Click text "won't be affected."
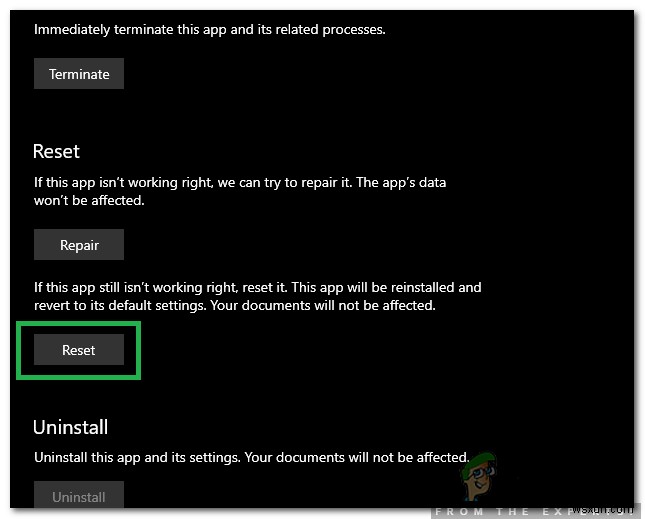This screenshot has height=519, width=645. (89, 200)
